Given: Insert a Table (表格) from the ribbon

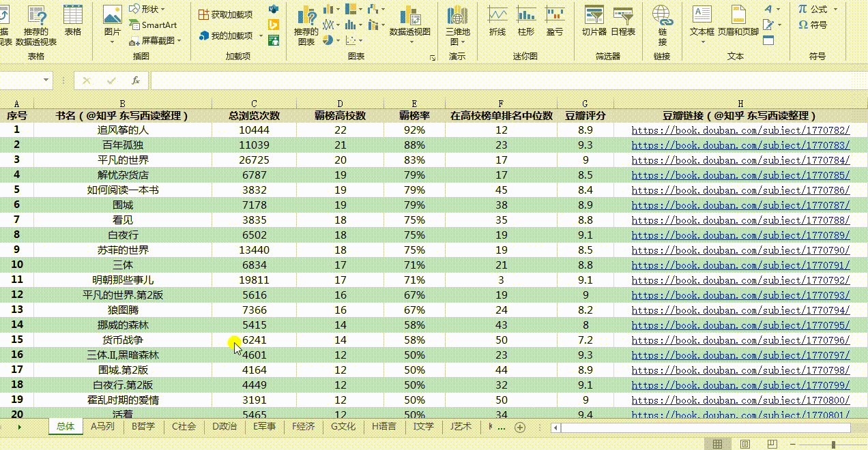Looking at the screenshot, I should 72,22.
